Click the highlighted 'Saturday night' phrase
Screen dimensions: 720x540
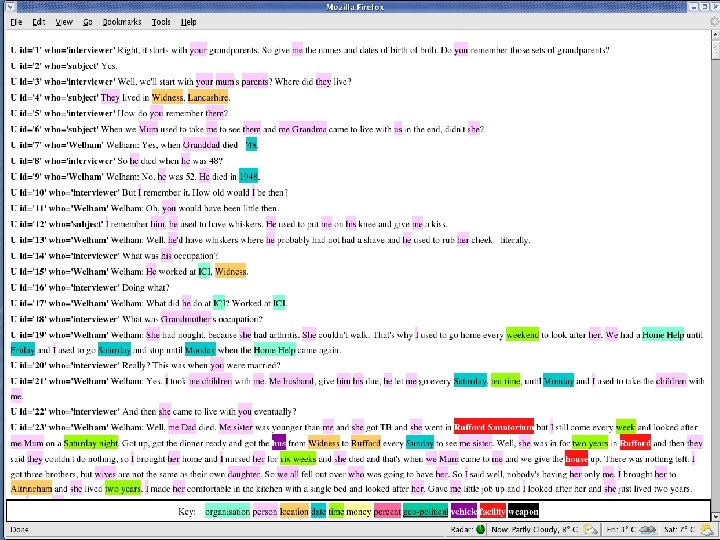coord(91,443)
